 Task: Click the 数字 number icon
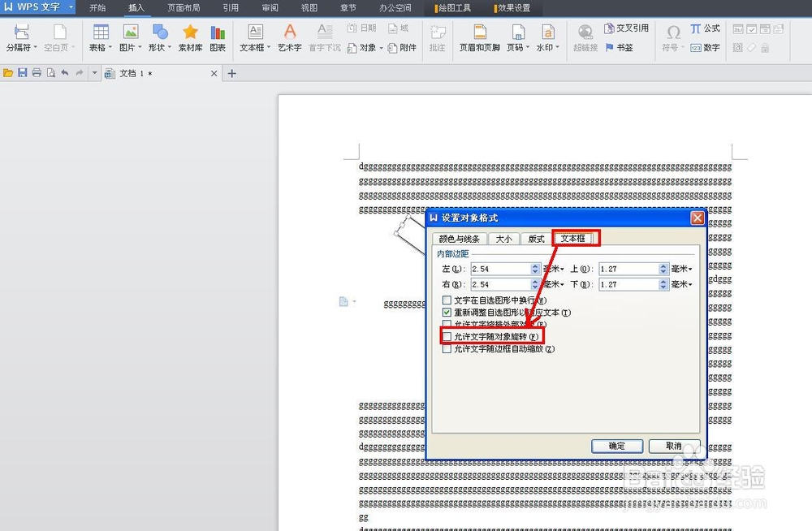click(x=696, y=48)
